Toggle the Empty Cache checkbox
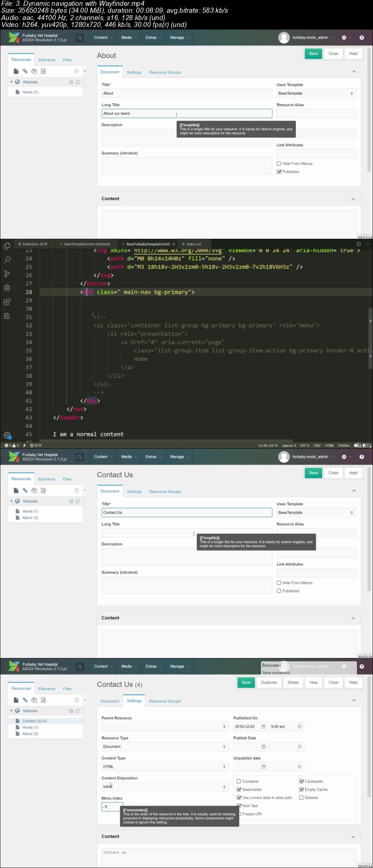This screenshot has height=868, width=373. coord(301,789)
